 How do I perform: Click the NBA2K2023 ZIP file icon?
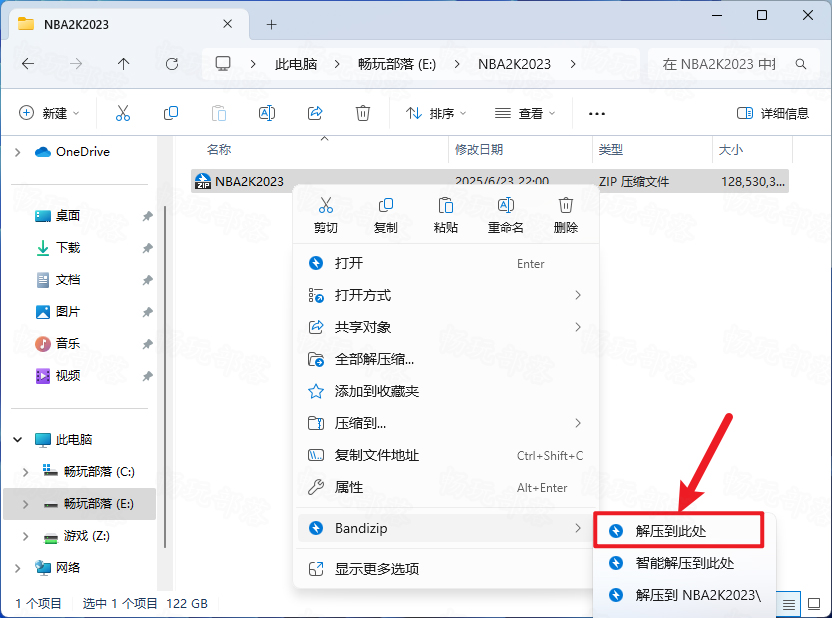203,181
